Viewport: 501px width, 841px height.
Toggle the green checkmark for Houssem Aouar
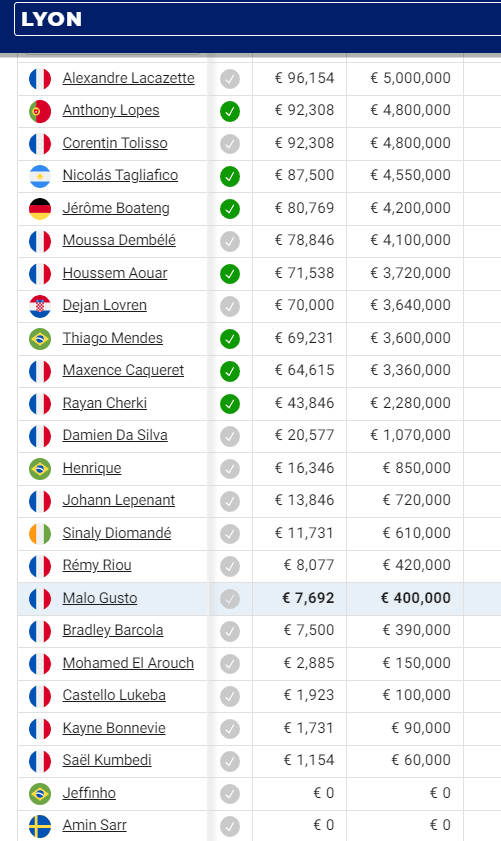click(230, 274)
